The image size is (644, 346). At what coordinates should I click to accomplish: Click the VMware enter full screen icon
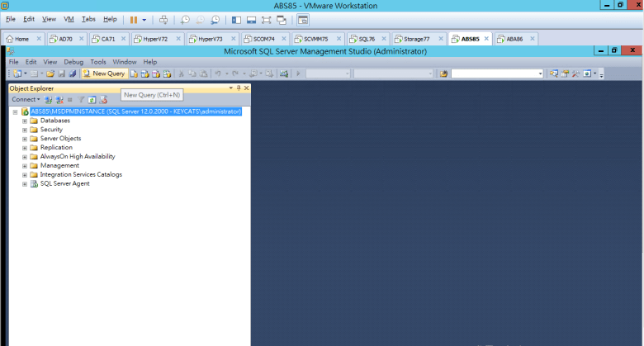coord(267,19)
